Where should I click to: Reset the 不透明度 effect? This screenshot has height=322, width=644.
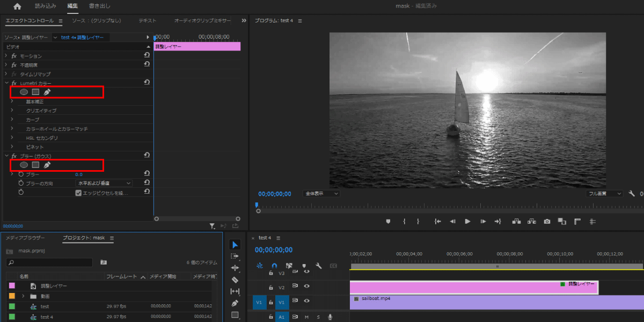pos(147,64)
